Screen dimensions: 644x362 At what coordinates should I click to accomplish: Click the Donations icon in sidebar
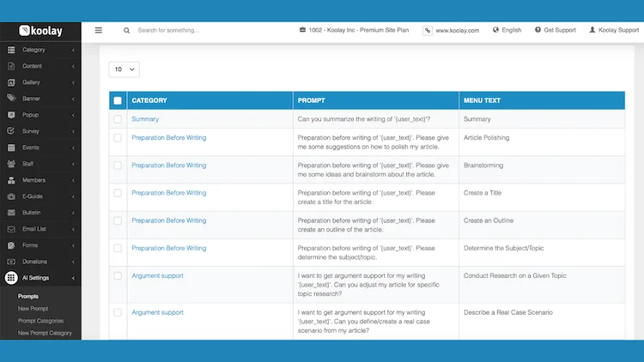(11, 262)
